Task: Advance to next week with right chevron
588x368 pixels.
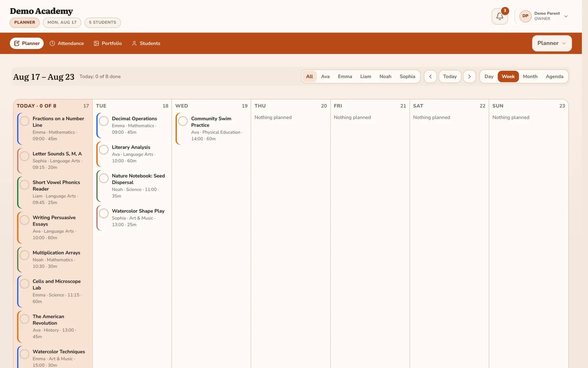Action: tap(469, 77)
